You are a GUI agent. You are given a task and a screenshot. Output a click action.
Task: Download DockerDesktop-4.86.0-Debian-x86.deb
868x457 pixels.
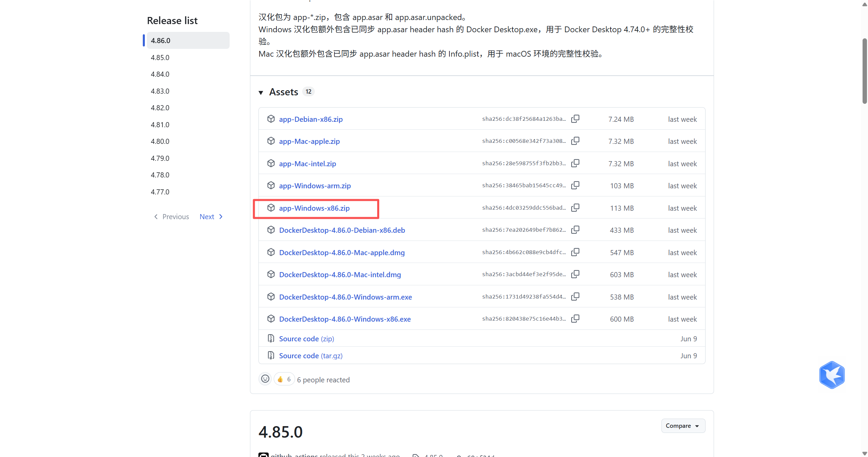342,230
